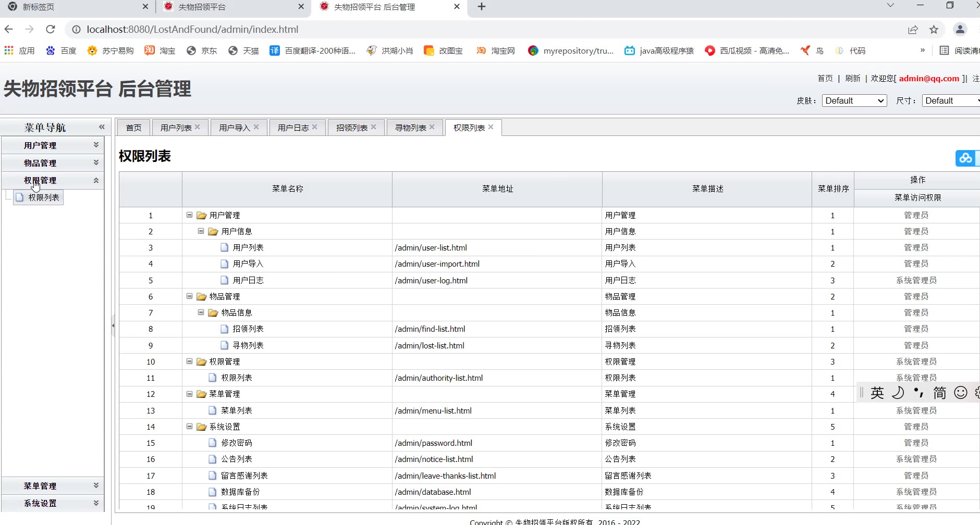Click the blue cloud icon beside the table
Image resolution: width=980 pixels, height=525 pixels.
pyautogui.click(x=965, y=158)
